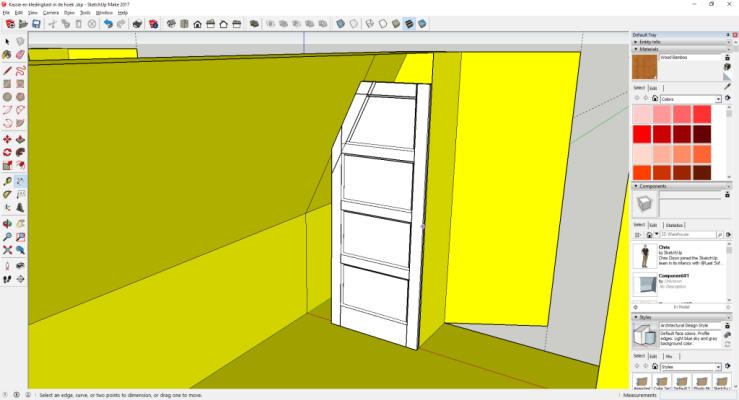Open the Styles Mix tab
Image resolution: width=739 pixels, height=400 pixels.
669,356
